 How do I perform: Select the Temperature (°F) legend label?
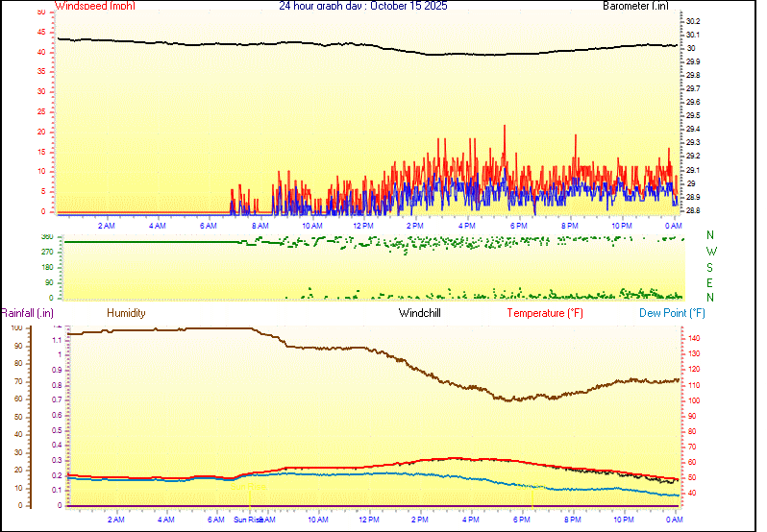click(545, 313)
